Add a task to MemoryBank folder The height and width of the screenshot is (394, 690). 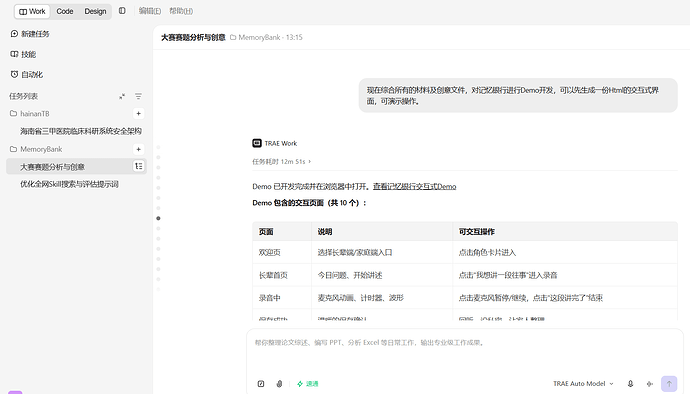click(138, 149)
